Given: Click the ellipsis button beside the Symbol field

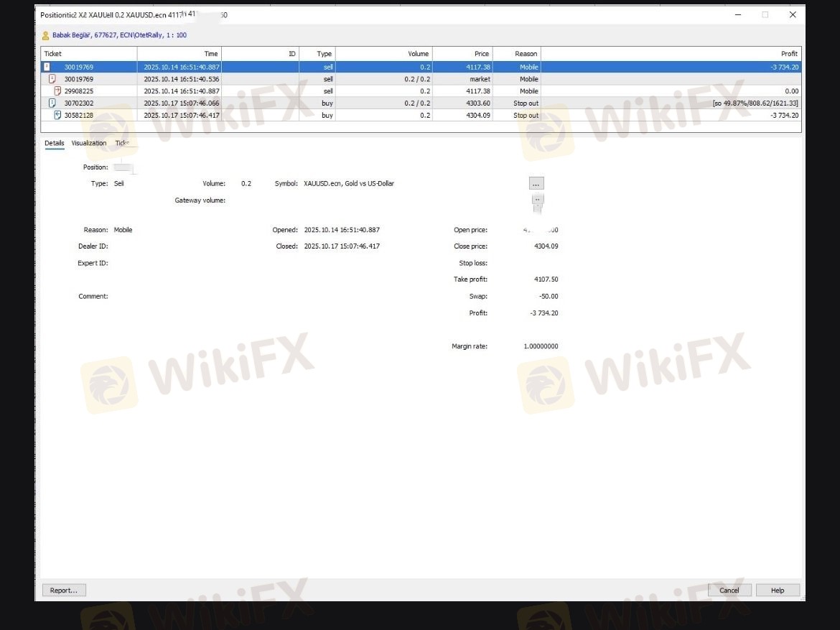Looking at the screenshot, I should [536, 183].
